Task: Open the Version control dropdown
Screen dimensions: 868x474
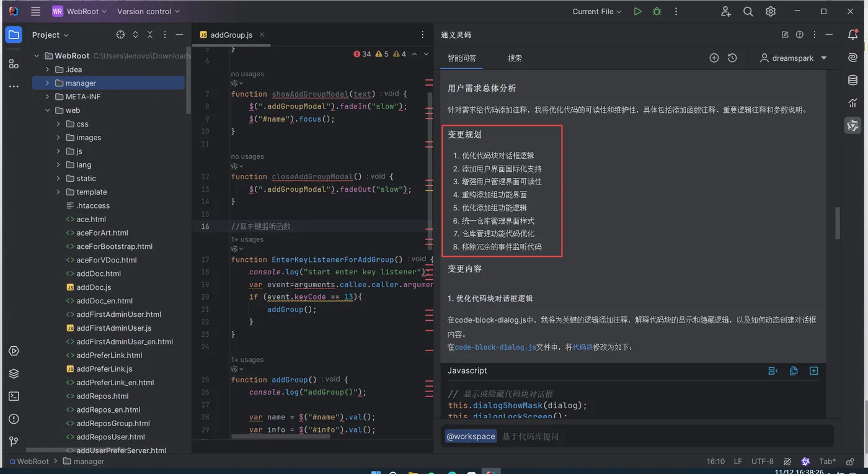Action: 148,11
